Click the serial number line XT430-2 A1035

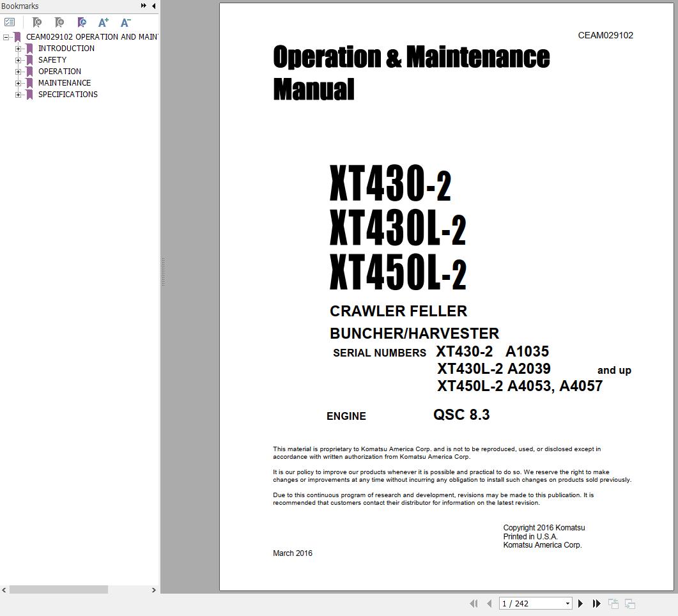tap(493, 351)
